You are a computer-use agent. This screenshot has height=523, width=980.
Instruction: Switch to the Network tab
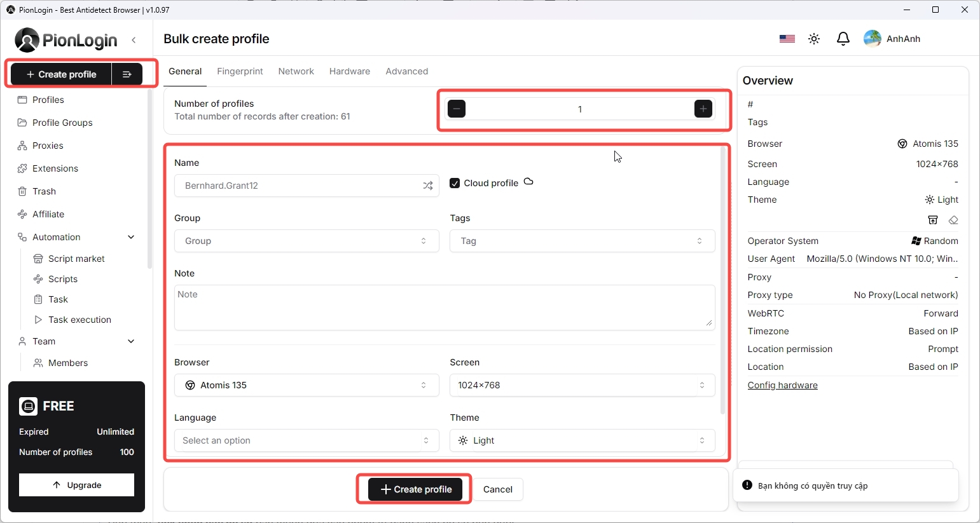(x=296, y=71)
